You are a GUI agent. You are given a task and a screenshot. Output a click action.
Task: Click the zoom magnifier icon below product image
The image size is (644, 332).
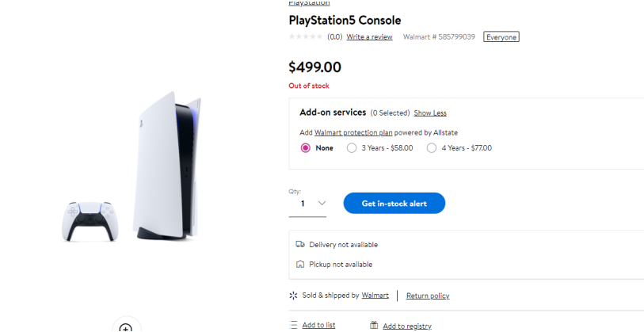[x=125, y=326]
